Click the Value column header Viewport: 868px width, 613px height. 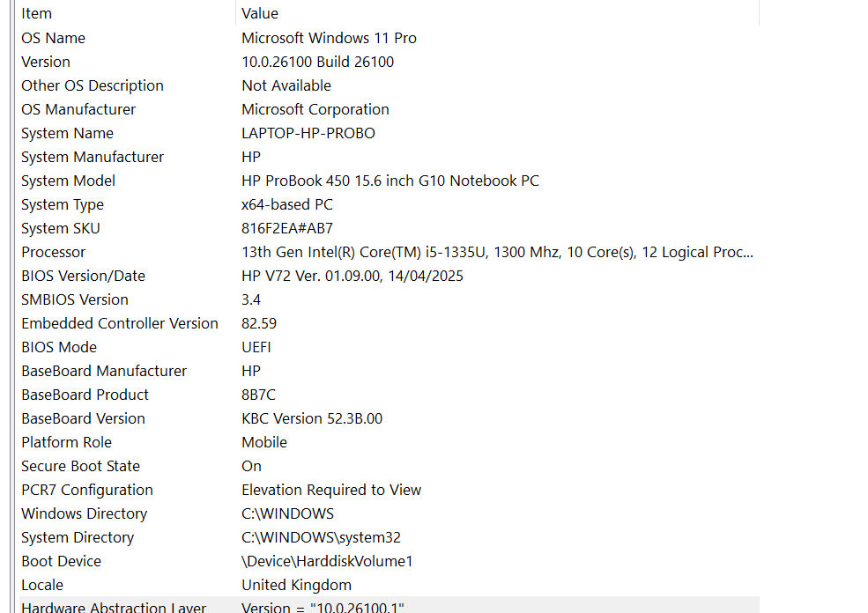click(498, 13)
